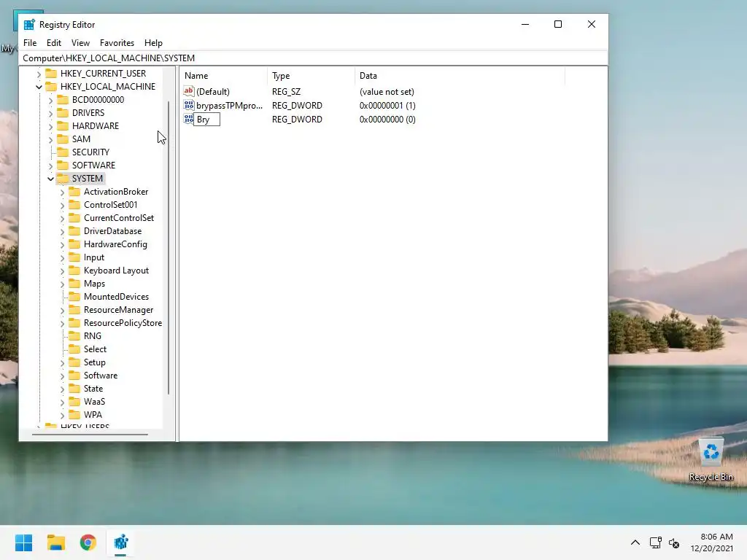Select the Input key
Viewport: 747px width, 560px height.
94,257
